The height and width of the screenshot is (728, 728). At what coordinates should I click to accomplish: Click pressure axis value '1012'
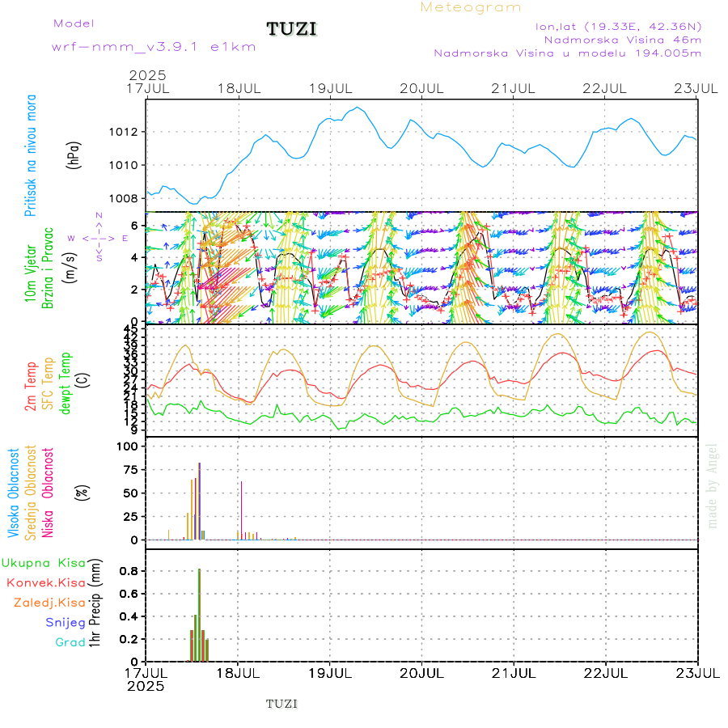[x=124, y=132]
